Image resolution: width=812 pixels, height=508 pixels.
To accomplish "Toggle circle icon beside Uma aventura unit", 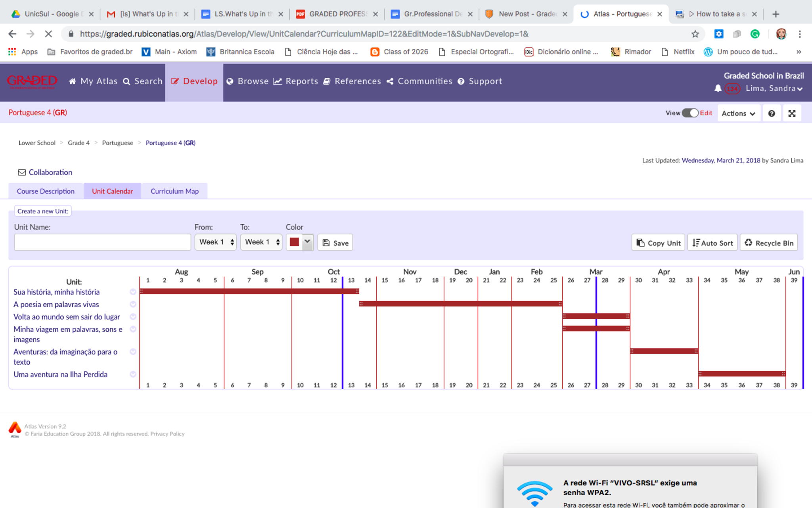I will (133, 374).
